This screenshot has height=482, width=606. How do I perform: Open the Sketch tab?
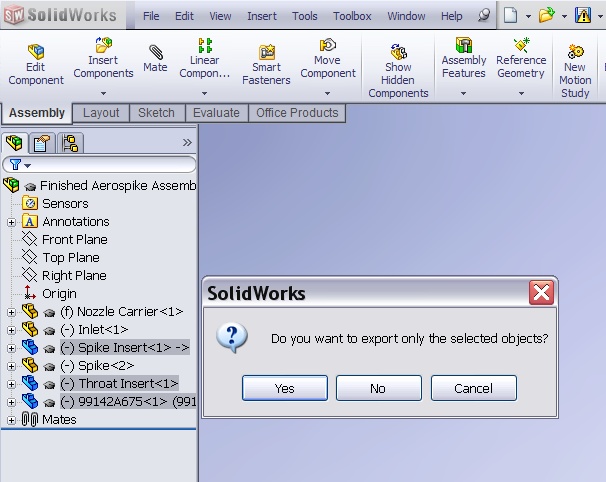pos(157,113)
